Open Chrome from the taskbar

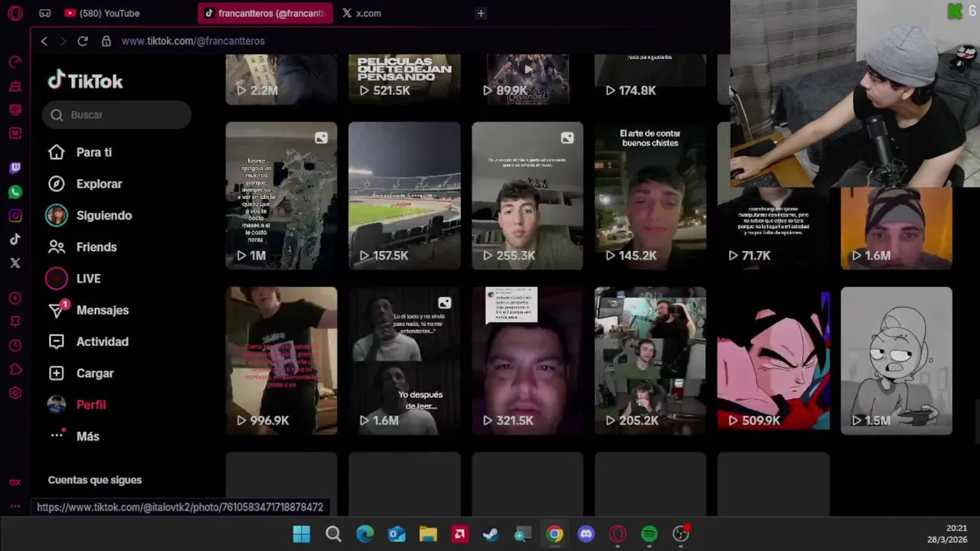pyautogui.click(x=554, y=534)
